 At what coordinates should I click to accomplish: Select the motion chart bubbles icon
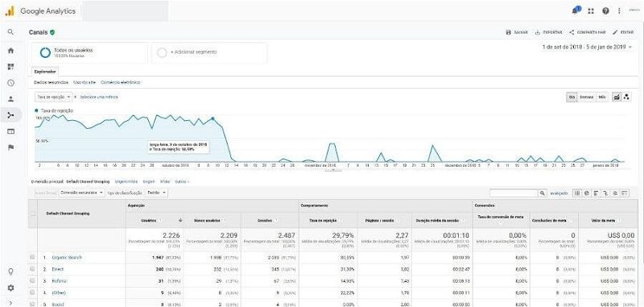[x=626, y=97]
